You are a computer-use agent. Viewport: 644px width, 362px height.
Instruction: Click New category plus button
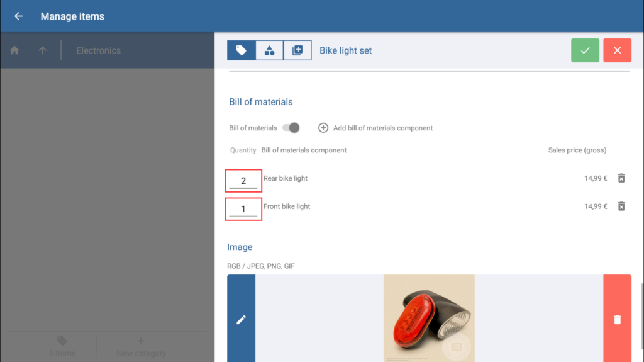[x=141, y=346]
